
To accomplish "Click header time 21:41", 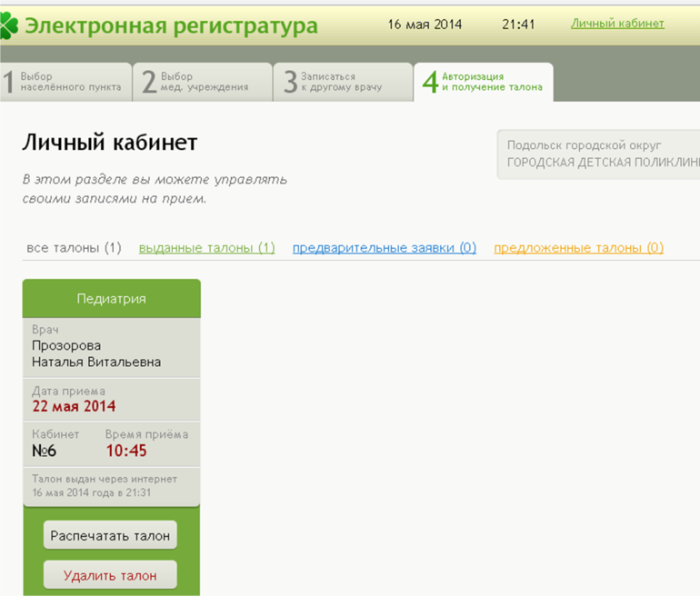I will (x=518, y=25).
